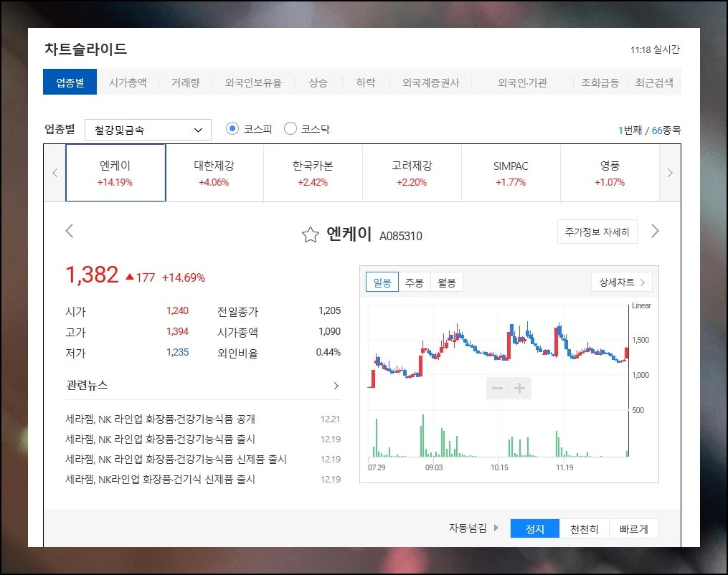Set auto-slide speed to 빠르게

click(x=633, y=529)
